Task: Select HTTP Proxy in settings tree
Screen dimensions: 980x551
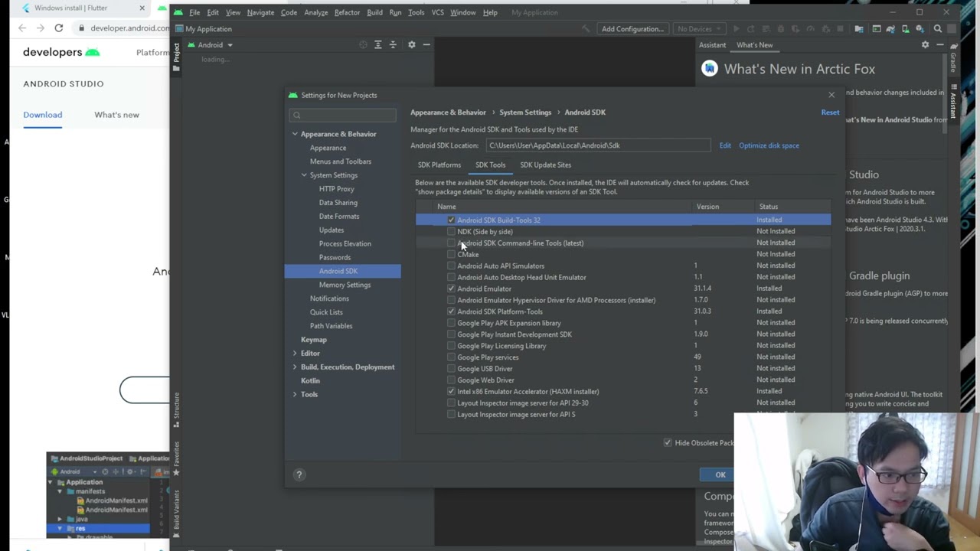Action: pyautogui.click(x=336, y=189)
